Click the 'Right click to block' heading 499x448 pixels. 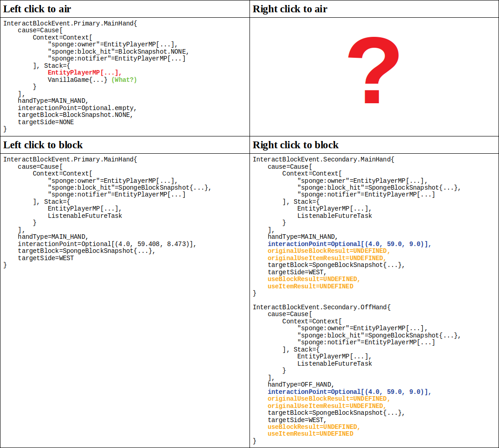click(295, 145)
